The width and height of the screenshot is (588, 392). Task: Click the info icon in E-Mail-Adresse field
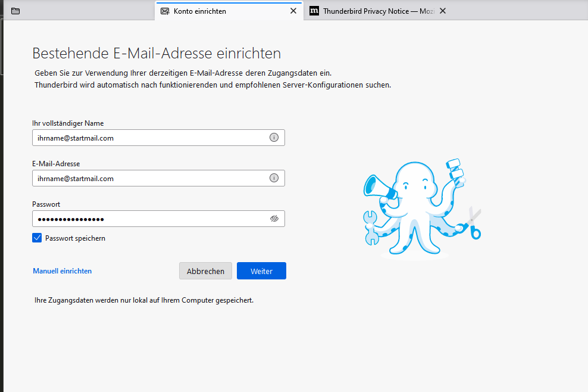274,178
